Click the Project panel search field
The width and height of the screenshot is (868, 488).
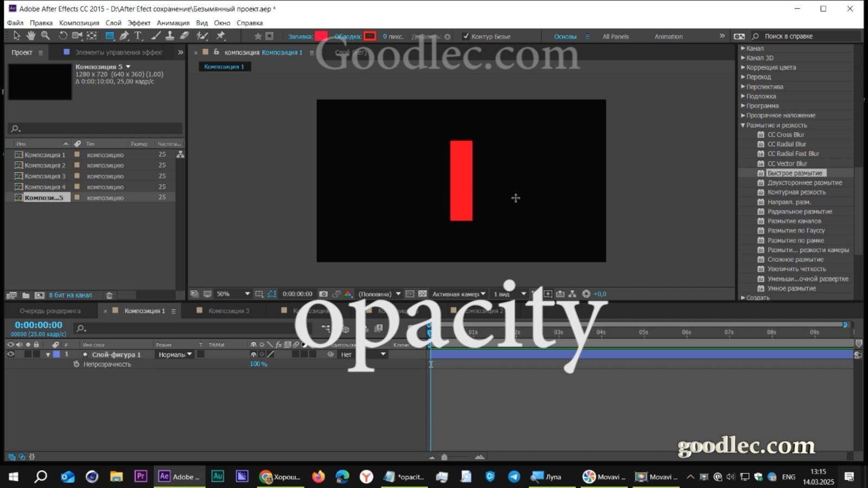[95, 129]
